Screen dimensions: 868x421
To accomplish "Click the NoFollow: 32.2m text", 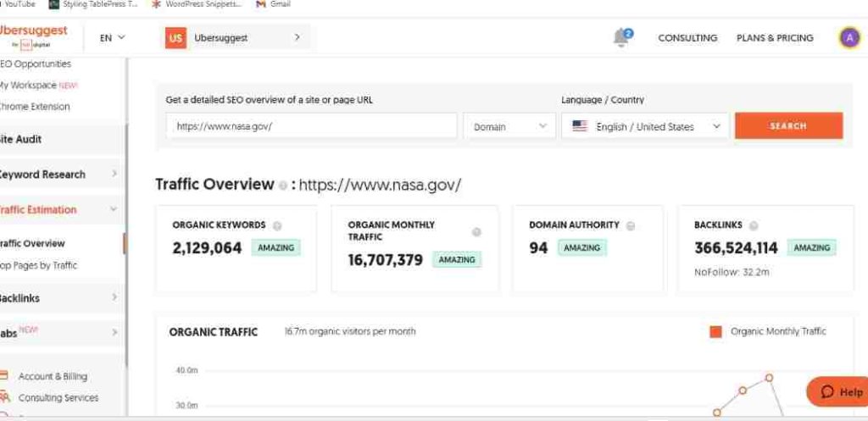I will click(x=732, y=272).
